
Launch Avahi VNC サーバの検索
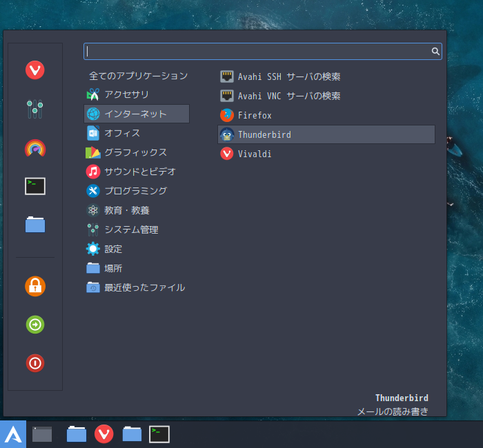[326, 96]
